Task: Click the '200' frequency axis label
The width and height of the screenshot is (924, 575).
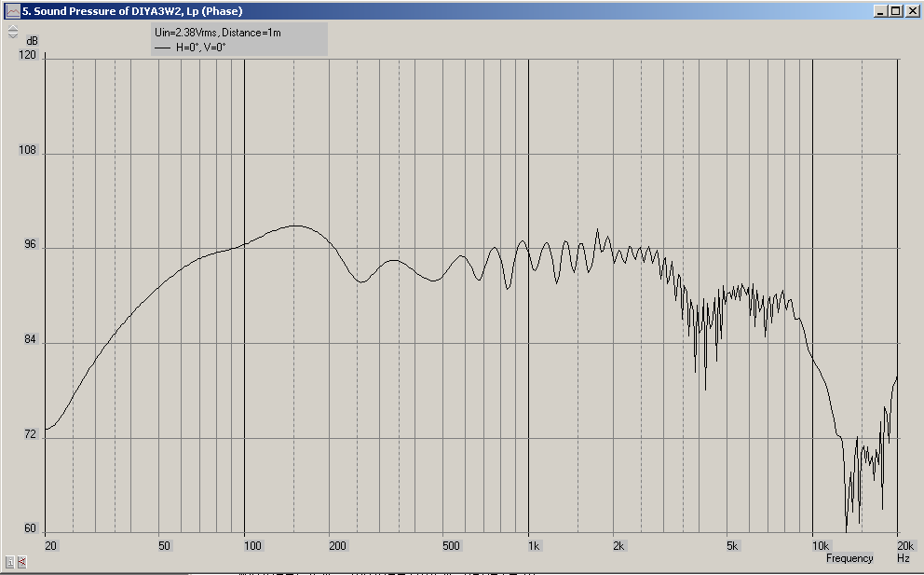Action: coord(338,546)
